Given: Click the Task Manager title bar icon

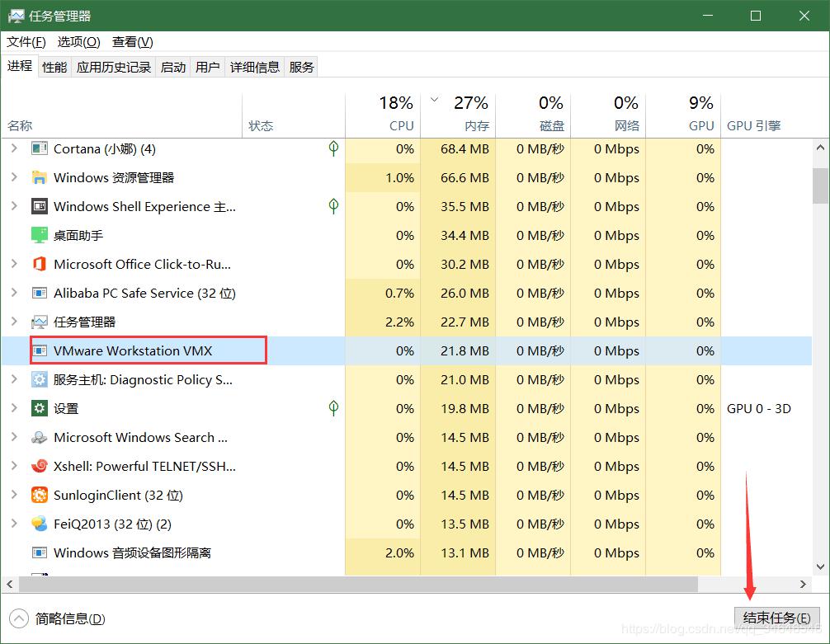Looking at the screenshot, I should click(x=16, y=16).
